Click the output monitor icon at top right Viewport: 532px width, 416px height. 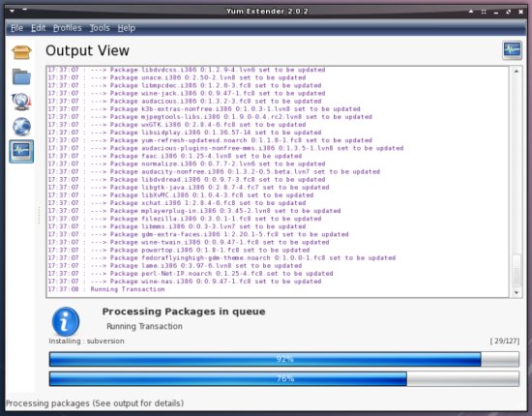(x=512, y=50)
